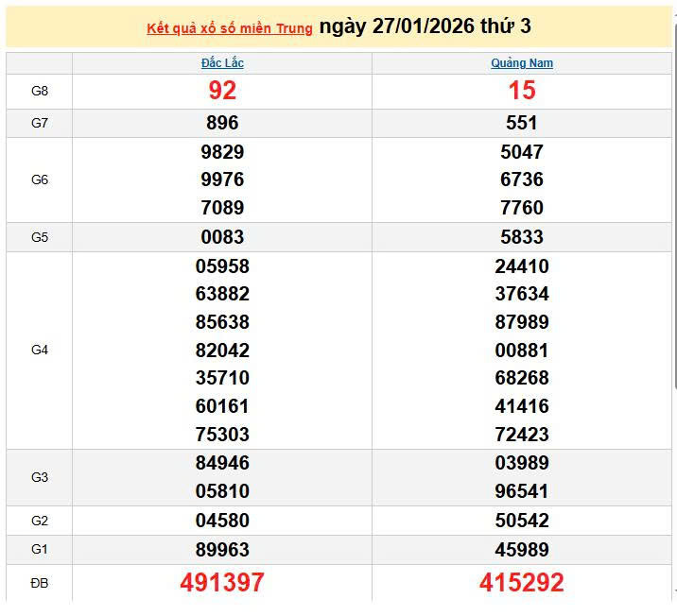Open the Đắc Lắc province link
The height and width of the screenshot is (616, 677).
(222, 63)
